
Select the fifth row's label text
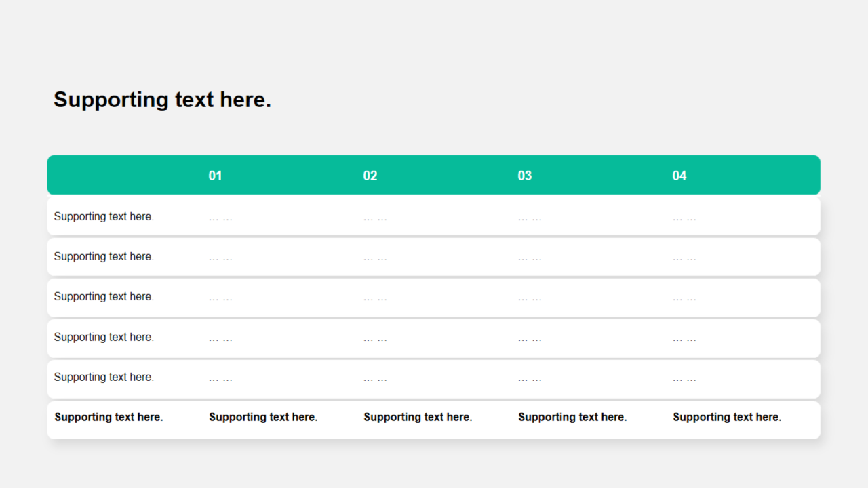tap(104, 377)
